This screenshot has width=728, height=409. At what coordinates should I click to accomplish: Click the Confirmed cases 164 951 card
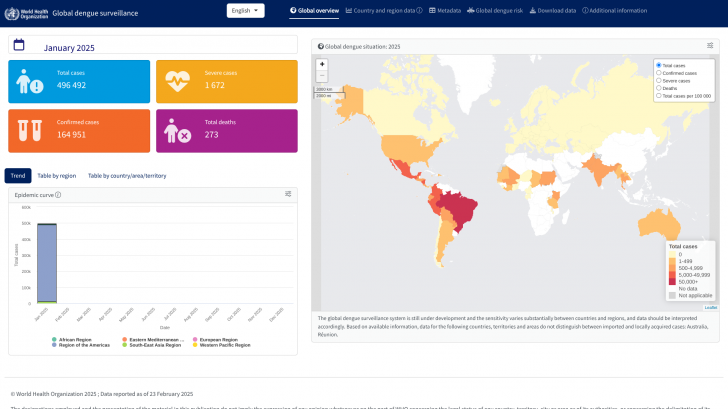click(79, 131)
